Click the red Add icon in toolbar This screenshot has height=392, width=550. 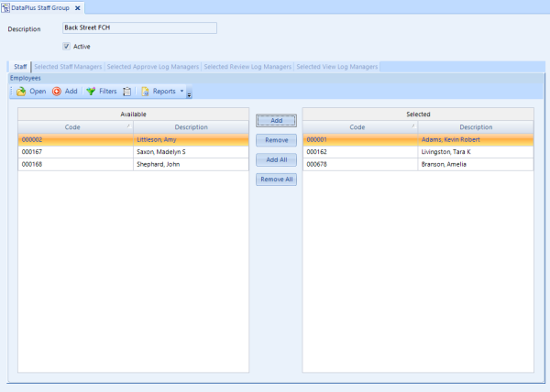[57, 92]
